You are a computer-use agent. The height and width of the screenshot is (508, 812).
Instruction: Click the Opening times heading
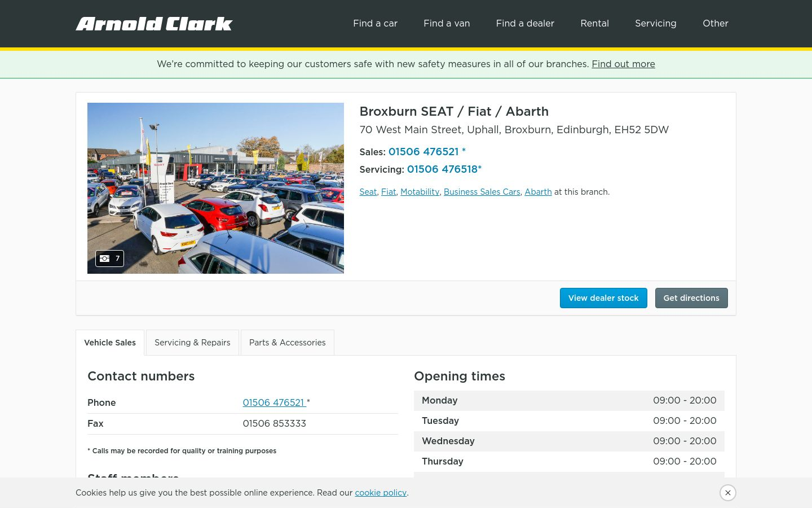pyautogui.click(x=460, y=376)
